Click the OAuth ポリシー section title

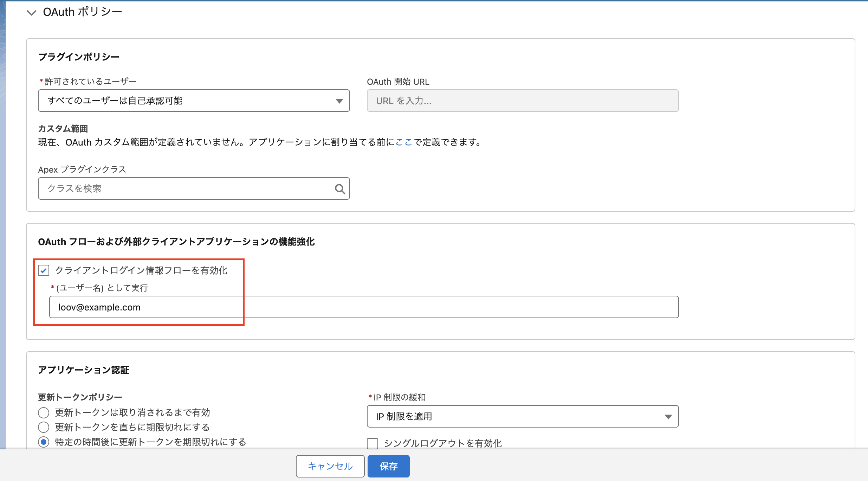(82, 12)
